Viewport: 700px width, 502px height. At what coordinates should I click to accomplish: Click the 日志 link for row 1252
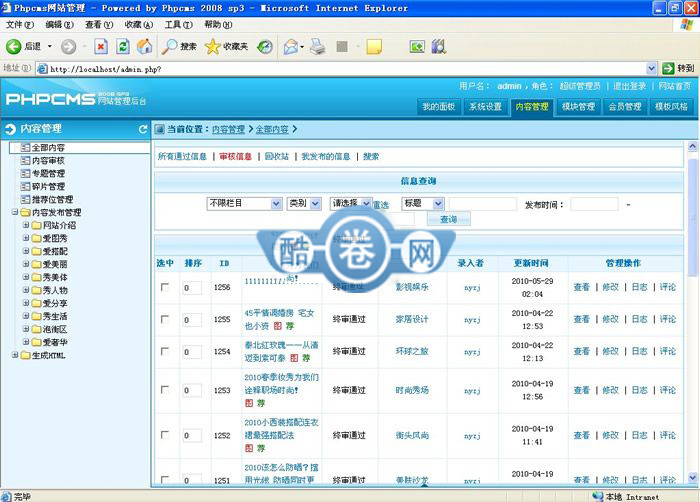[x=639, y=435]
